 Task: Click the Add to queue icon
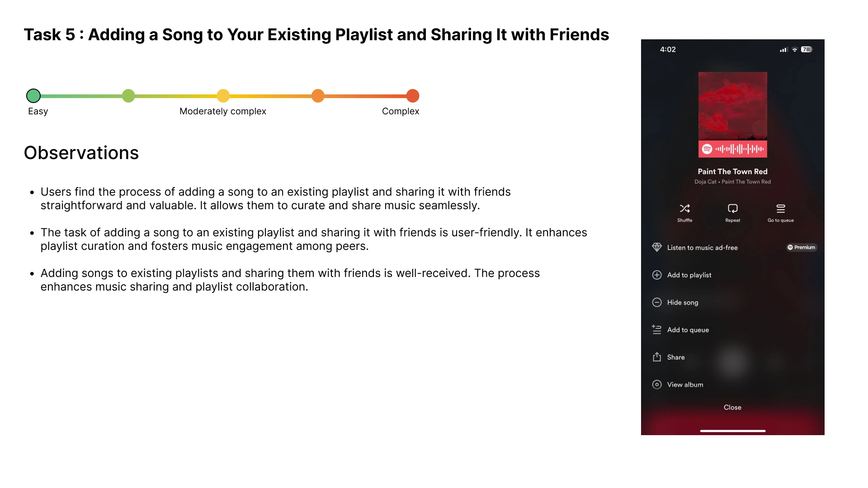click(x=657, y=330)
